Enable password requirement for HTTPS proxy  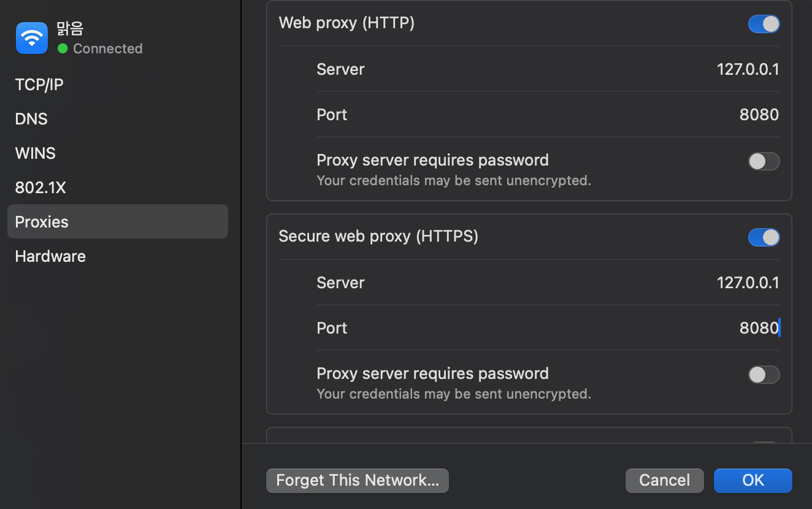(x=764, y=375)
